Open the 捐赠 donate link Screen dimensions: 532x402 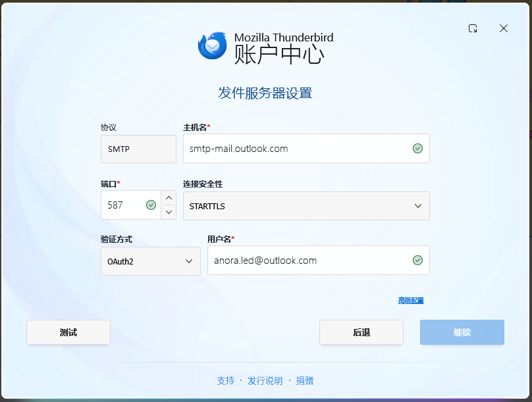point(305,381)
